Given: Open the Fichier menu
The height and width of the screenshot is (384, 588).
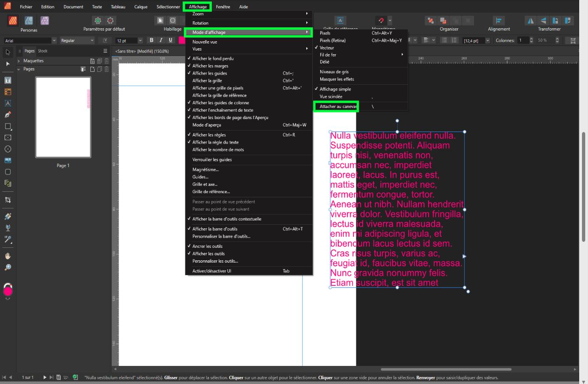Looking at the screenshot, I should (x=26, y=7).
